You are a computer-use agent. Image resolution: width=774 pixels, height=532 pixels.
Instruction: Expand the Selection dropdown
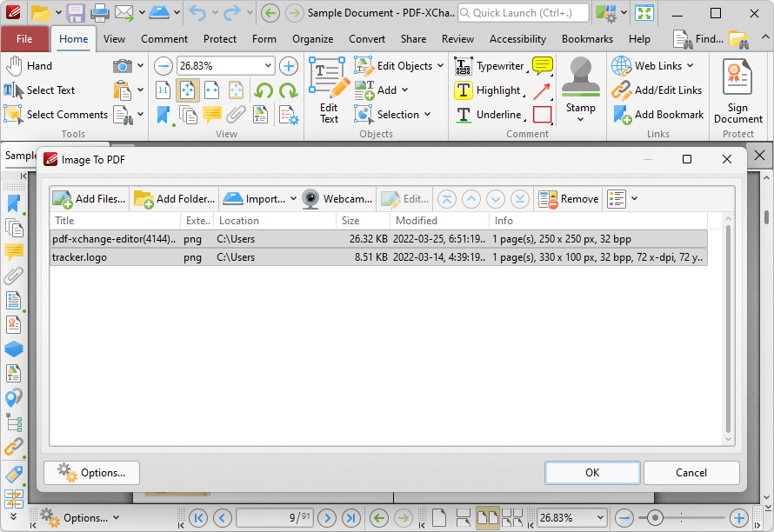427,115
